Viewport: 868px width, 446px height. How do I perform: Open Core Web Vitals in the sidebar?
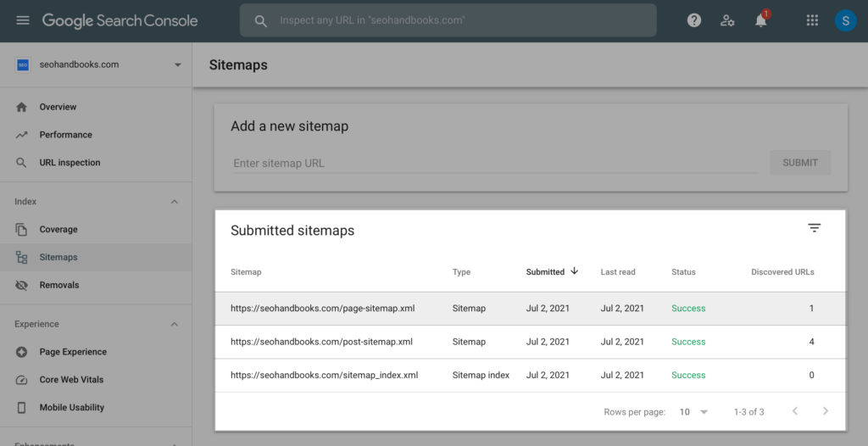click(x=71, y=380)
